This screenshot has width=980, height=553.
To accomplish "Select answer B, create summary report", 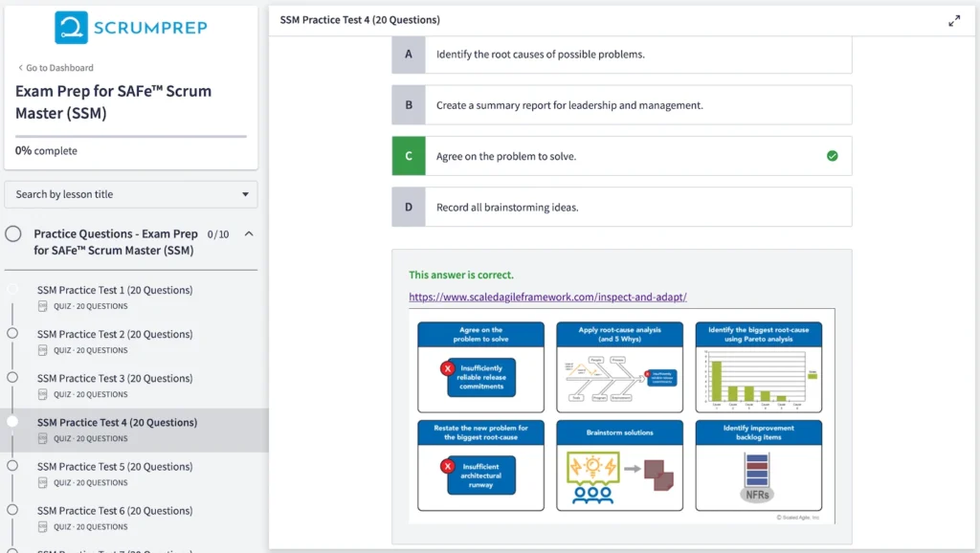I will (621, 105).
